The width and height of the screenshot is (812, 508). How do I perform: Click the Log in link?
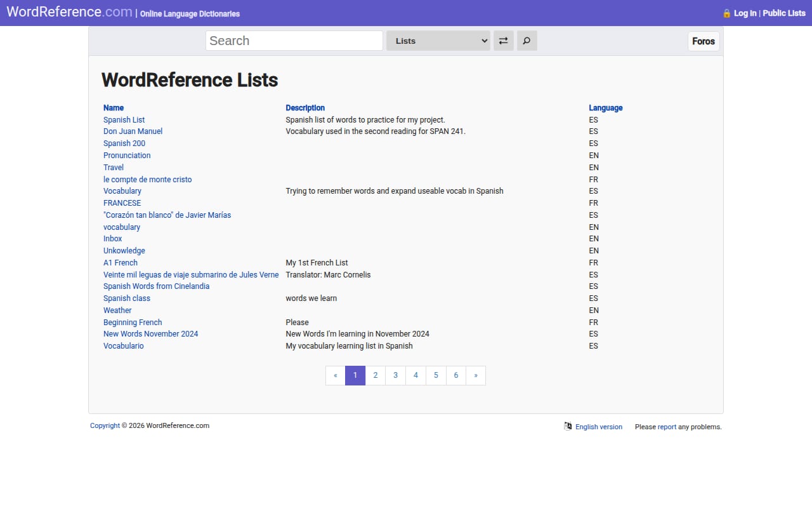(x=745, y=13)
